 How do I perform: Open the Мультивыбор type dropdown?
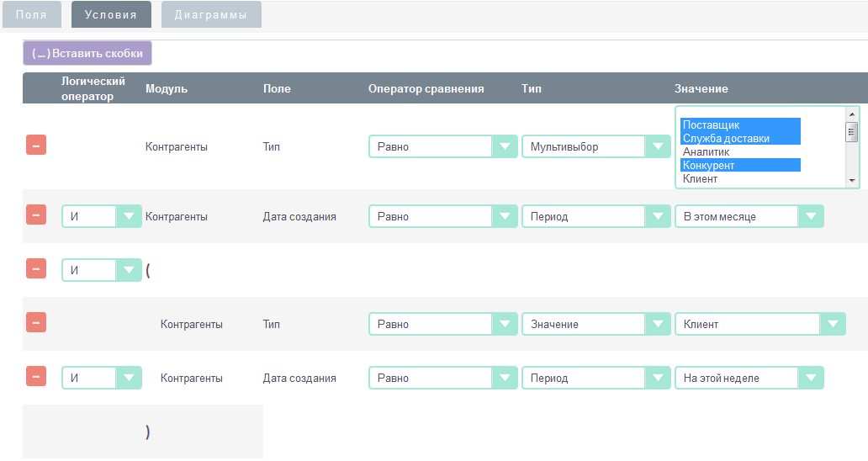[x=595, y=147]
